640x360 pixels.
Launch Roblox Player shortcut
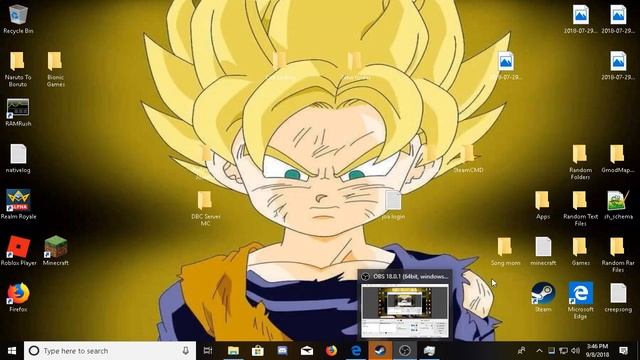pyautogui.click(x=18, y=251)
